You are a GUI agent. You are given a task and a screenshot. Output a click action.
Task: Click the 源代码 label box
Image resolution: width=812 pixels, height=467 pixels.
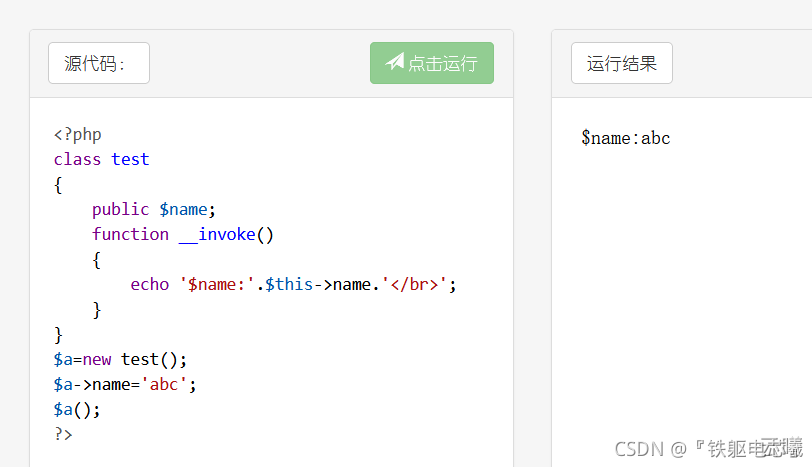tap(99, 63)
